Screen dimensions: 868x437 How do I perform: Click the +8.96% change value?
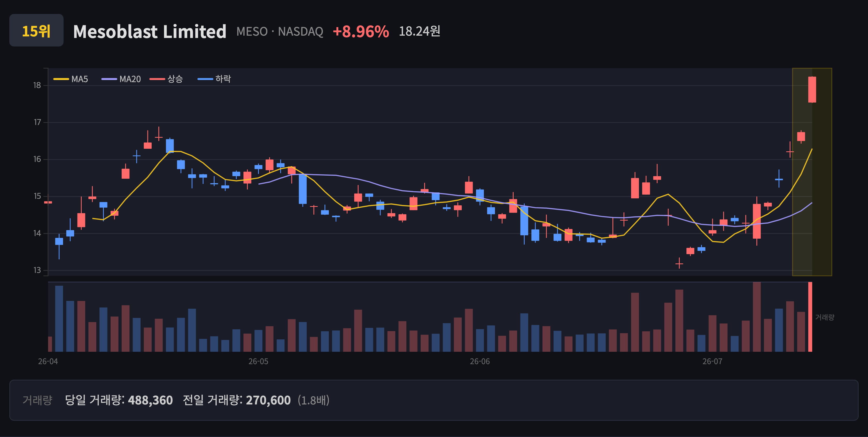361,31
